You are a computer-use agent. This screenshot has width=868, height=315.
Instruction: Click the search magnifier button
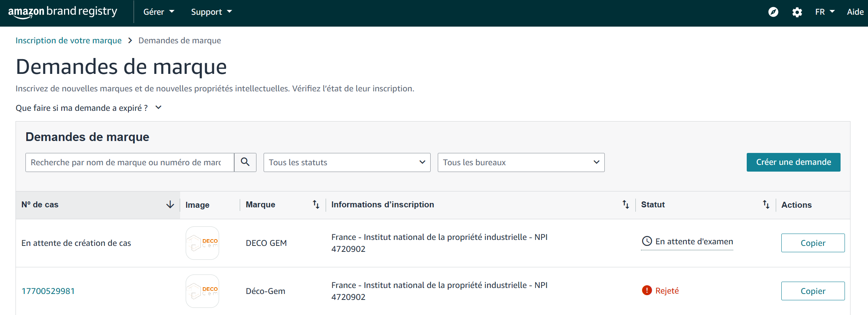point(245,162)
